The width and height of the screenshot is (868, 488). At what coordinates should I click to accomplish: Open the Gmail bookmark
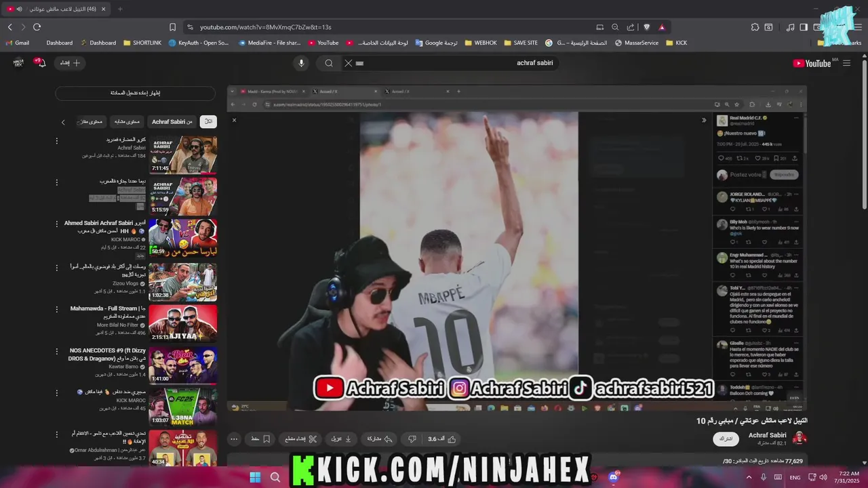18,43
